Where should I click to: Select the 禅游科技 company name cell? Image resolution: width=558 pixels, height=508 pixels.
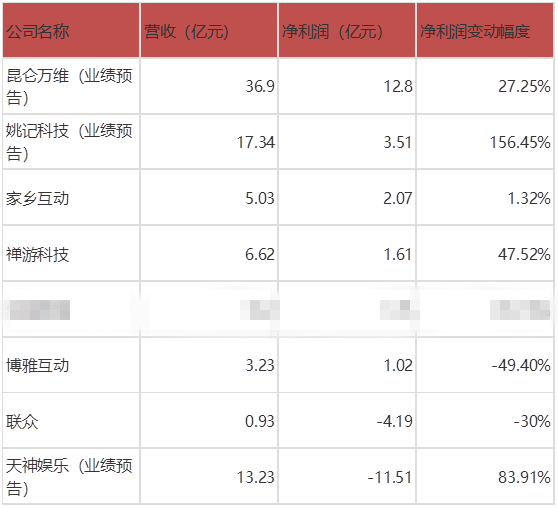point(71,254)
